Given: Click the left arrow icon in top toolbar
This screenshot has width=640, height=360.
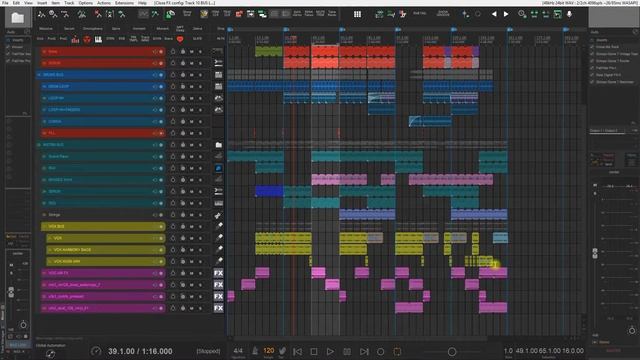Looking at the screenshot, I should point(494,14).
